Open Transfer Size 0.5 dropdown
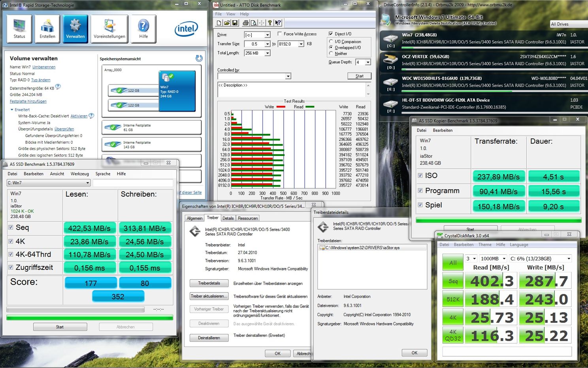The height and width of the screenshot is (368, 588). pos(268,44)
